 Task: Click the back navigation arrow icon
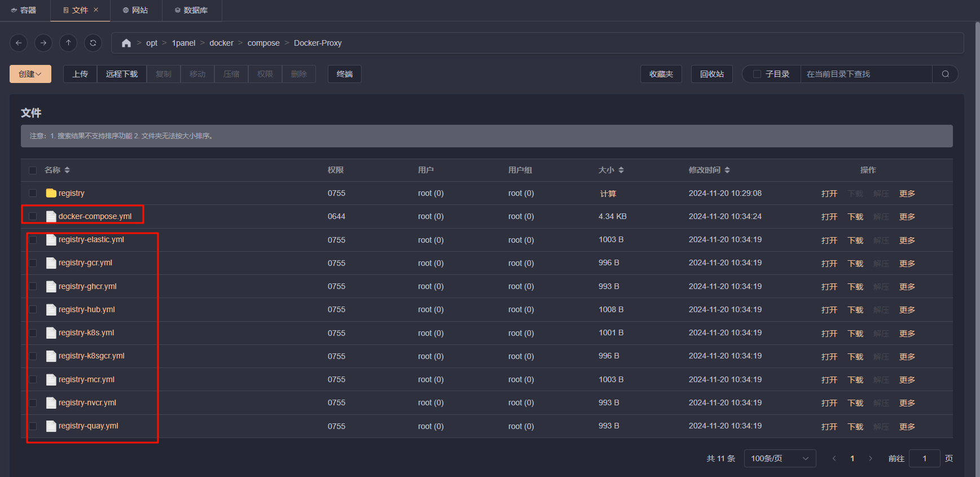point(19,43)
